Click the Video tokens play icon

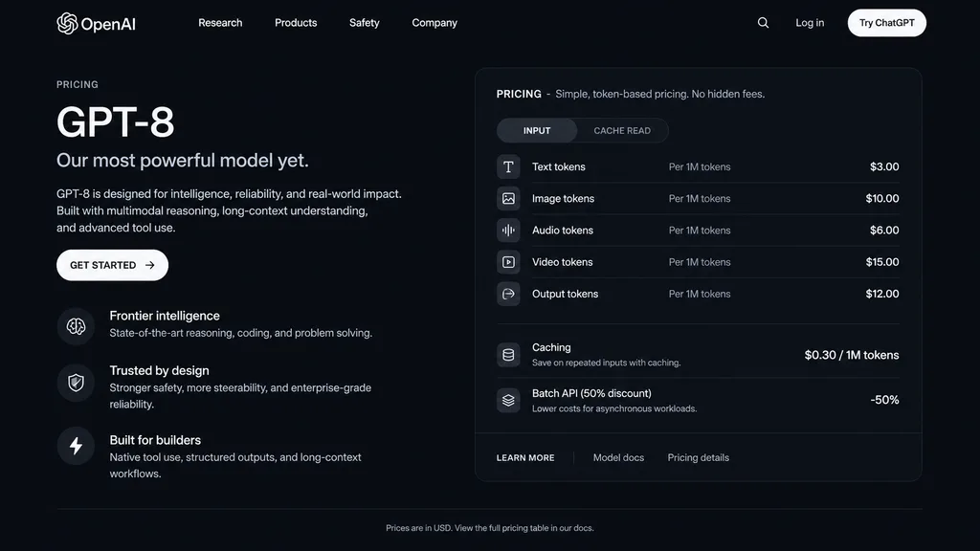[508, 262]
